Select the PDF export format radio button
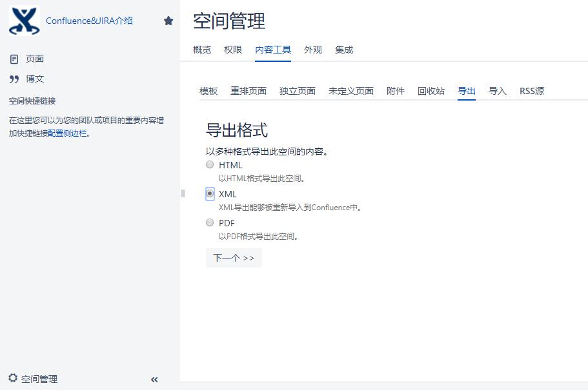Screen dimensions: 588x390 [210, 223]
